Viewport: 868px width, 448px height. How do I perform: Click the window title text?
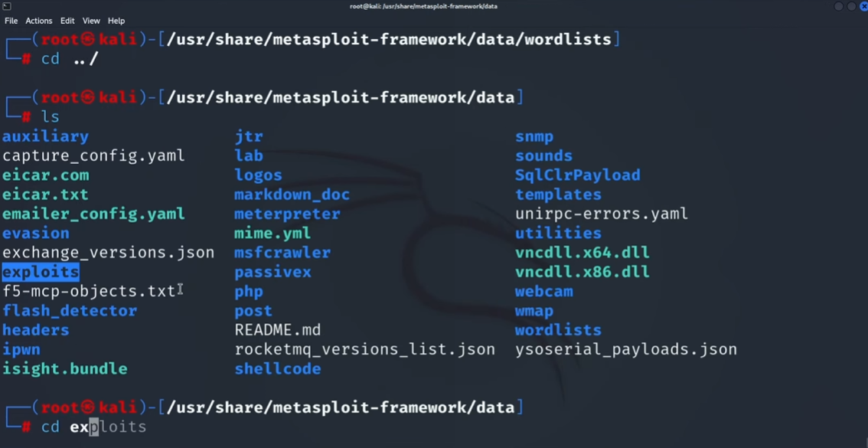point(423,6)
